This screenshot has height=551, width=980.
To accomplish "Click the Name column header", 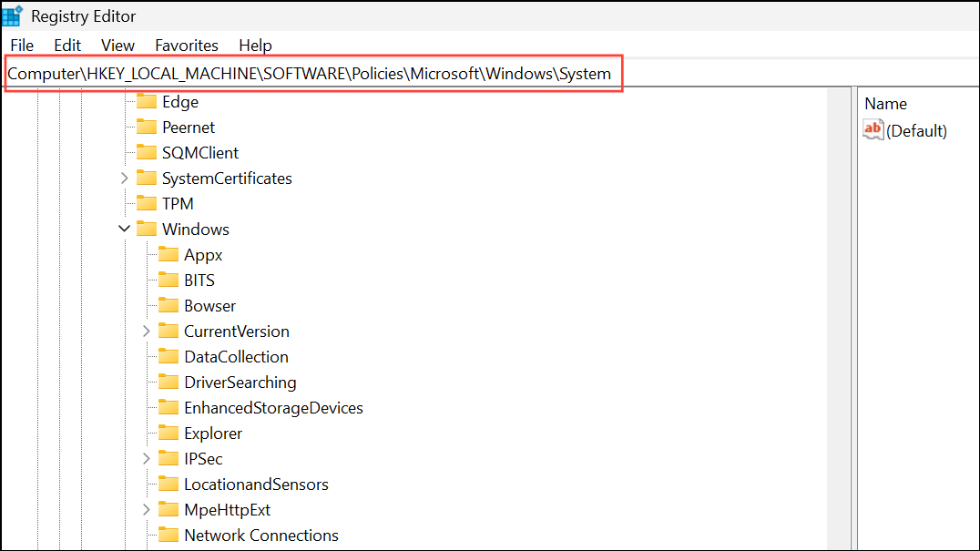I will pos(885,103).
